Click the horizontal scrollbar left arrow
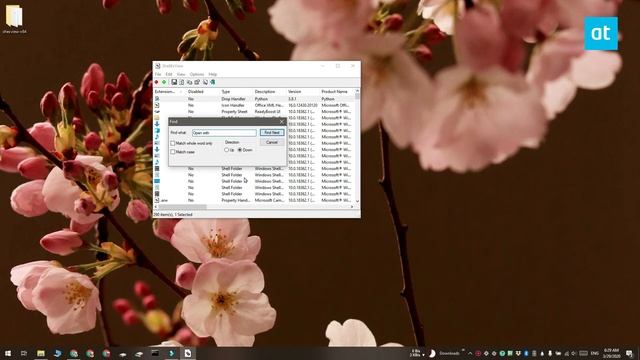This screenshot has width=640, height=360. pos(156,207)
